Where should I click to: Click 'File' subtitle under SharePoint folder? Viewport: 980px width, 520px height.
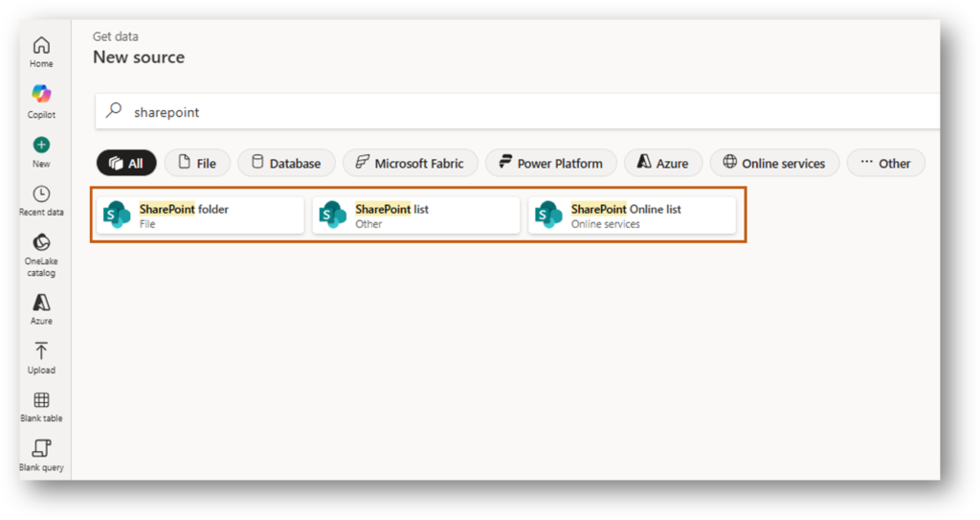click(147, 224)
